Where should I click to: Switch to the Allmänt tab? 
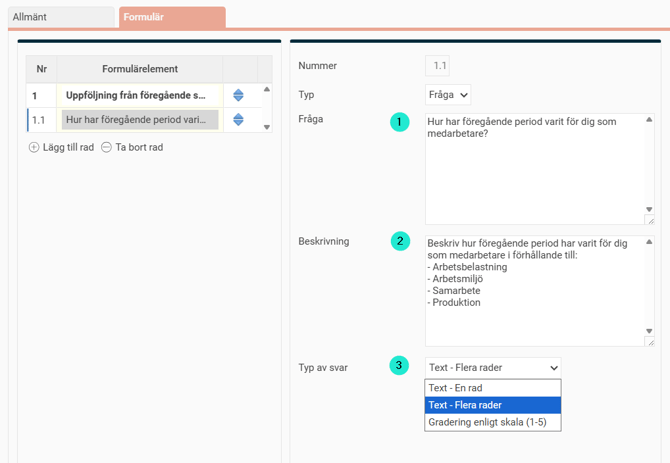pos(58,17)
